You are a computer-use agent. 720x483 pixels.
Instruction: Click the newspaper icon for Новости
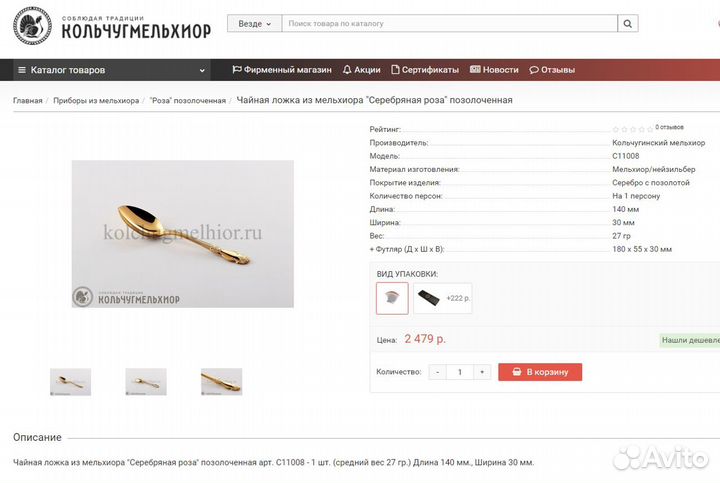point(475,69)
